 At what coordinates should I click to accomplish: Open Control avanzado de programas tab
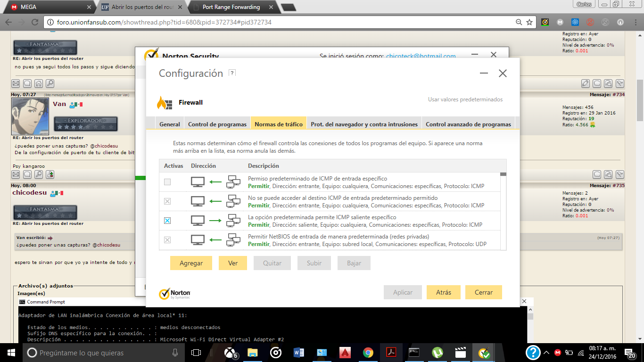click(468, 124)
